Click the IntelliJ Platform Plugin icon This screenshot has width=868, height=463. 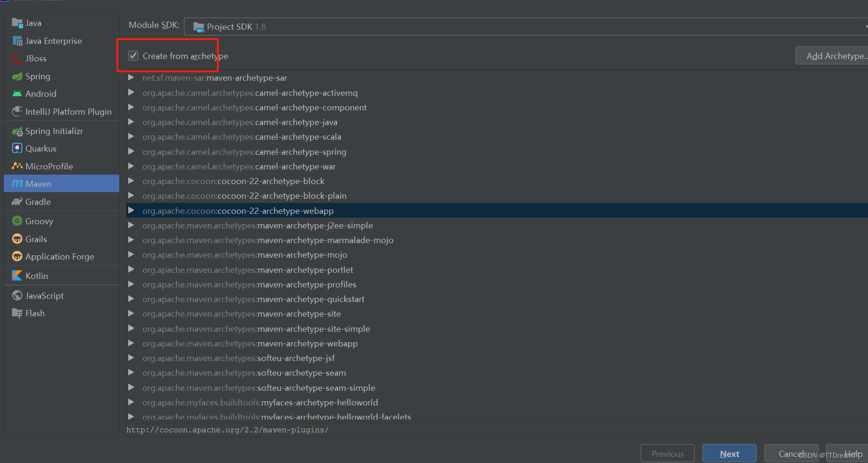[x=17, y=111]
